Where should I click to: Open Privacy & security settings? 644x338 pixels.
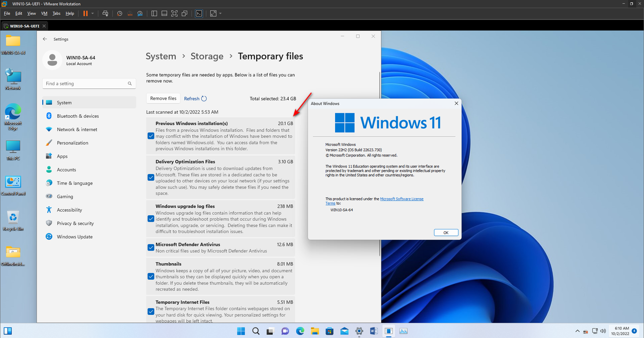[x=89, y=223]
